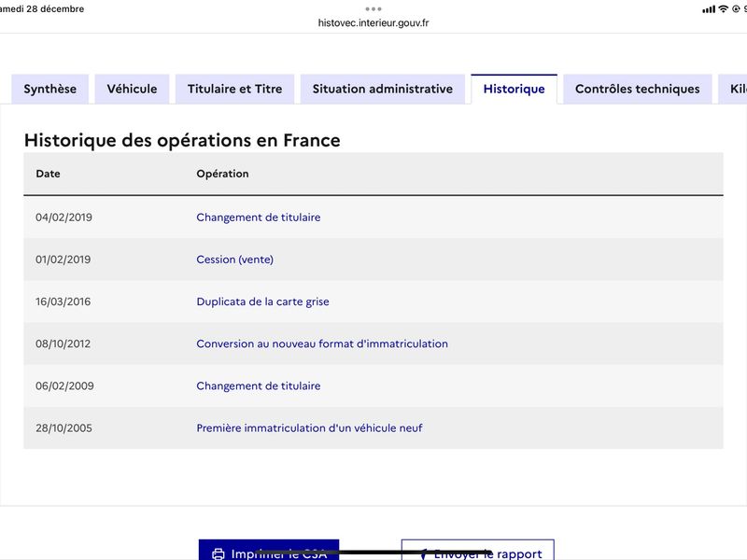747x560 pixels.
Task: Click the Imprimer le CSA button
Action: click(269, 550)
